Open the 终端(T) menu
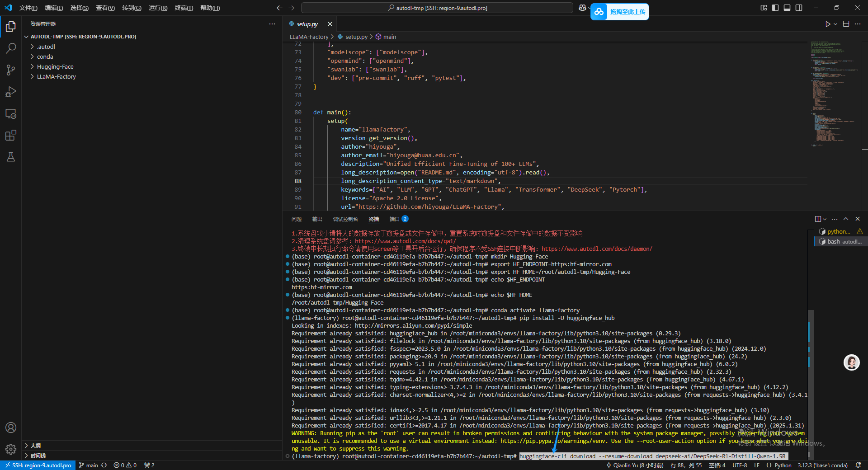 184,8
